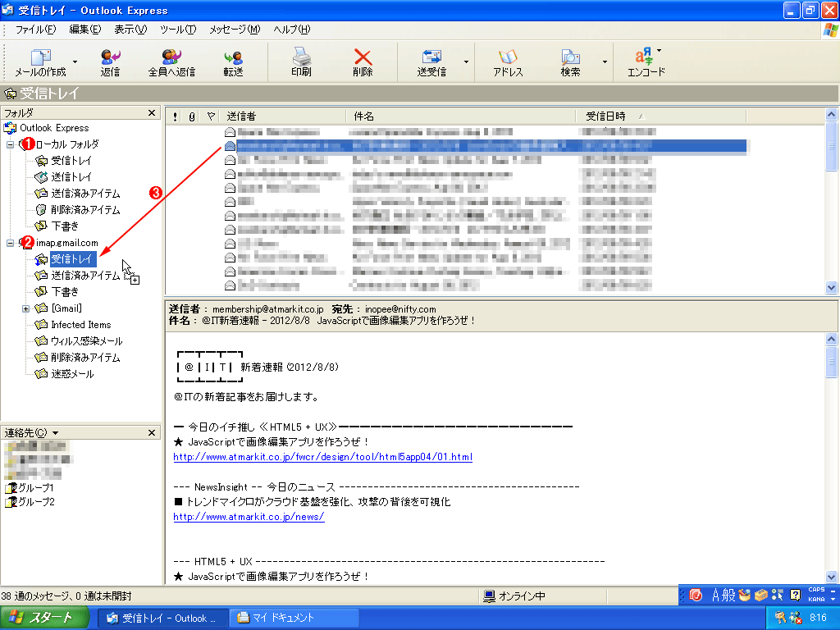This screenshot has height=630, width=840.
Task: Collapse the imap.gmail.com tree node
Action: pyautogui.click(x=10, y=243)
